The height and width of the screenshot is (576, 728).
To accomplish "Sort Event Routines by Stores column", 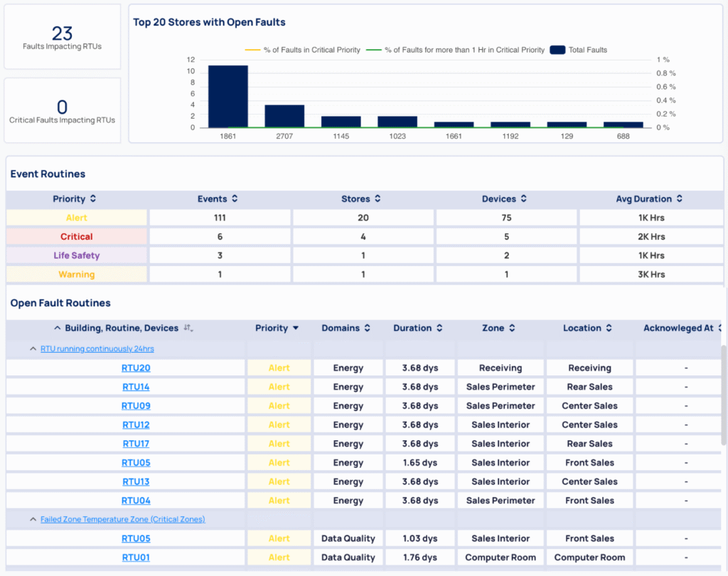I will click(x=378, y=199).
